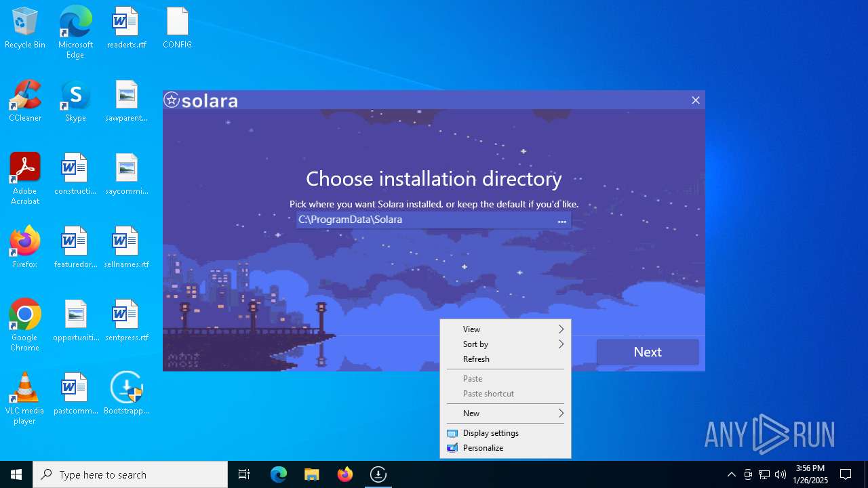Open Google Chrome desktop shortcut
868x488 pixels.
coord(25,325)
